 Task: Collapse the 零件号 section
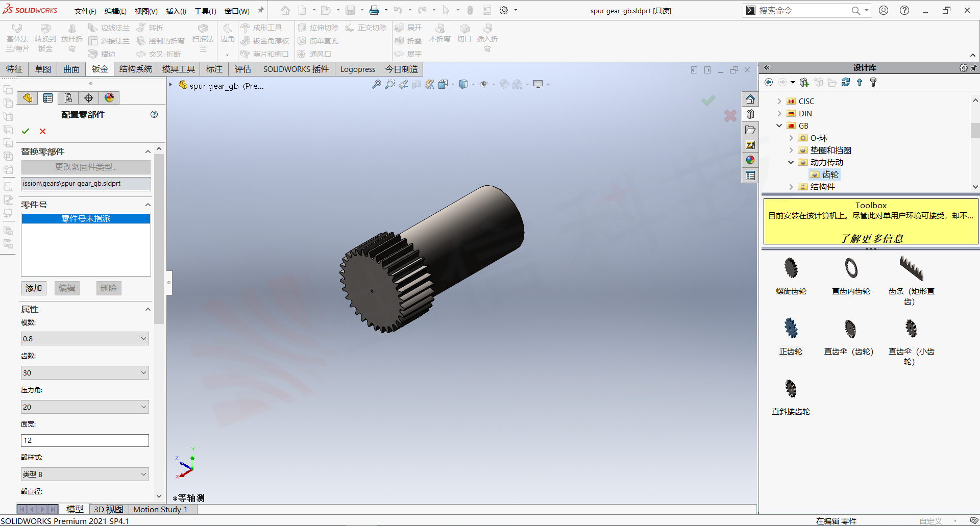tap(148, 205)
